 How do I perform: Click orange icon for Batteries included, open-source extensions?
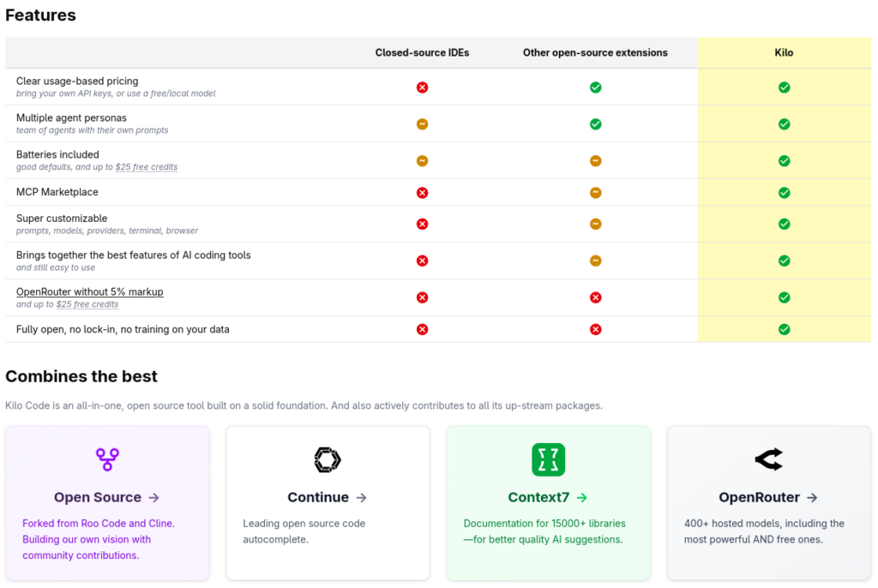(595, 161)
